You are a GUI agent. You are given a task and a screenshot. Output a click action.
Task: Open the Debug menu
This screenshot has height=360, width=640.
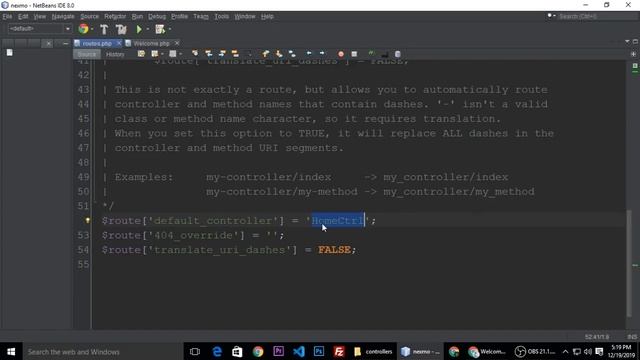(157, 17)
